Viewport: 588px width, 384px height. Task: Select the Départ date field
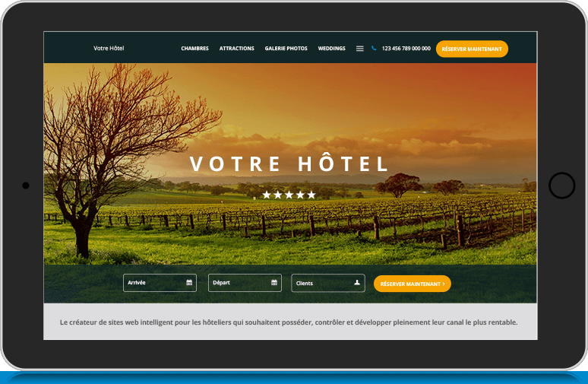[245, 283]
